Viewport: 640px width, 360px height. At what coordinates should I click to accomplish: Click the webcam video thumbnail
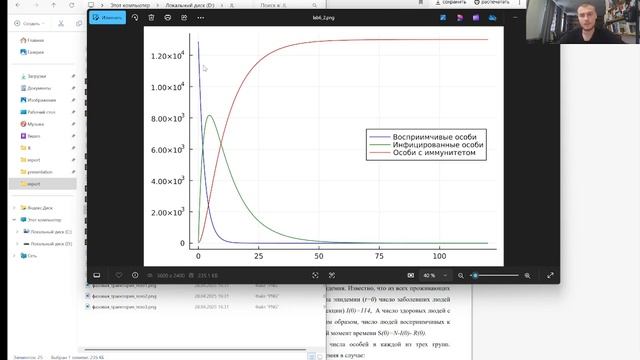point(583,22)
